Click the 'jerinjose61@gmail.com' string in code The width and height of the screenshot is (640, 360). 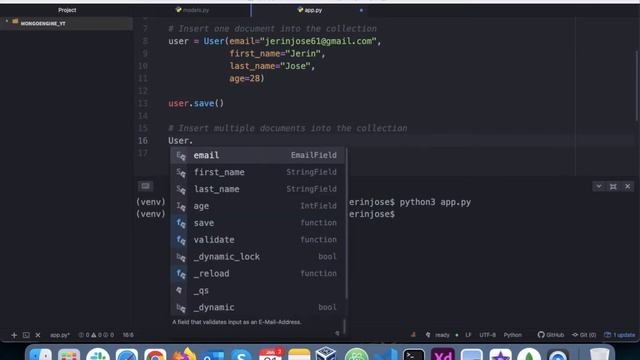[318, 41]
